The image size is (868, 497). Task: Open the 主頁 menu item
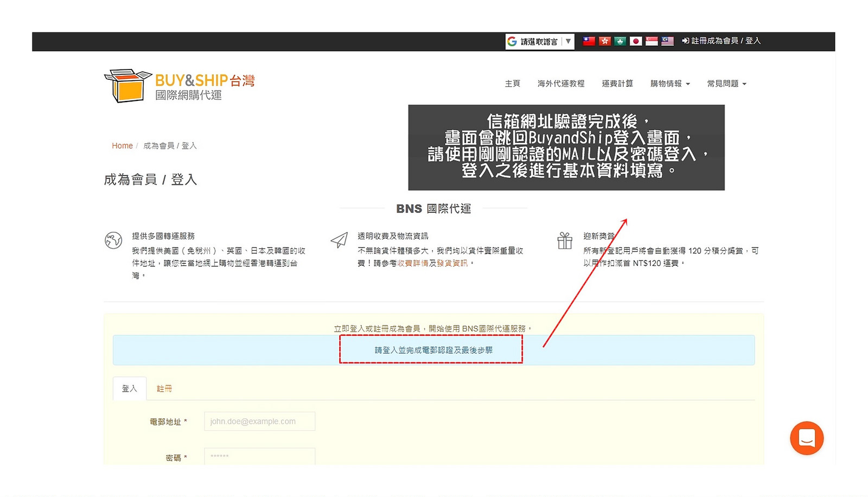pyautogui.click(x=512, y=84)
